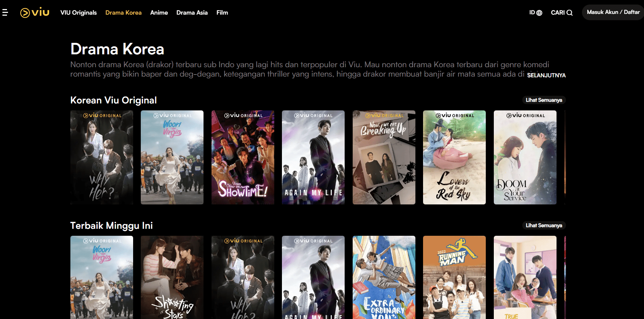Viewport: 644px width, 319px height.
Task: Open search with the CARI button
Action: coord(561,13)
